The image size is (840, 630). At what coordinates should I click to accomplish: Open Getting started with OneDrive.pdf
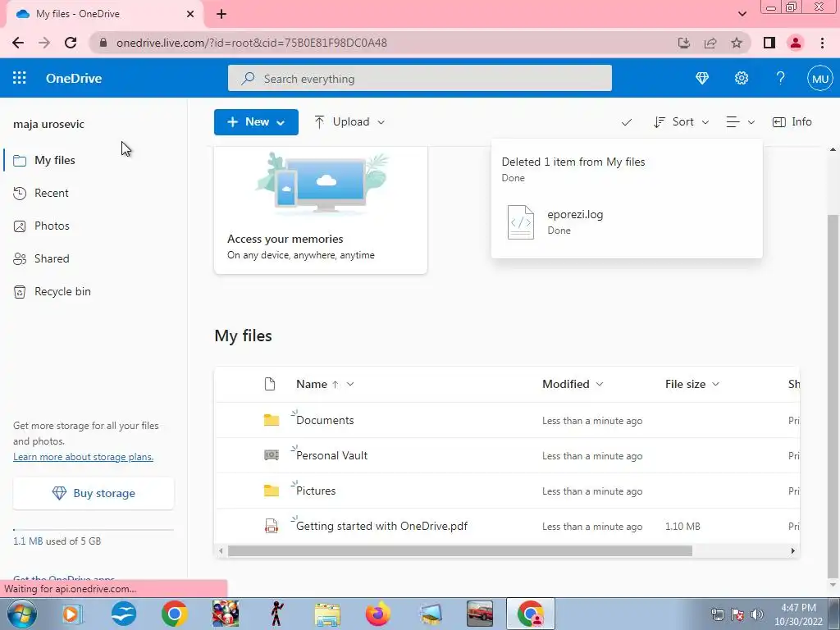[x=381, y=526]
